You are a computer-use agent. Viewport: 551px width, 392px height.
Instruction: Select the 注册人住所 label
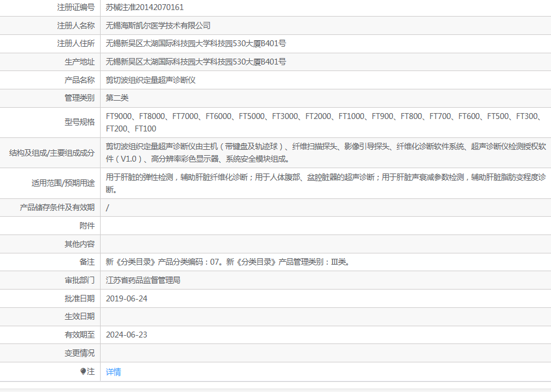click(x=76, y=44)
